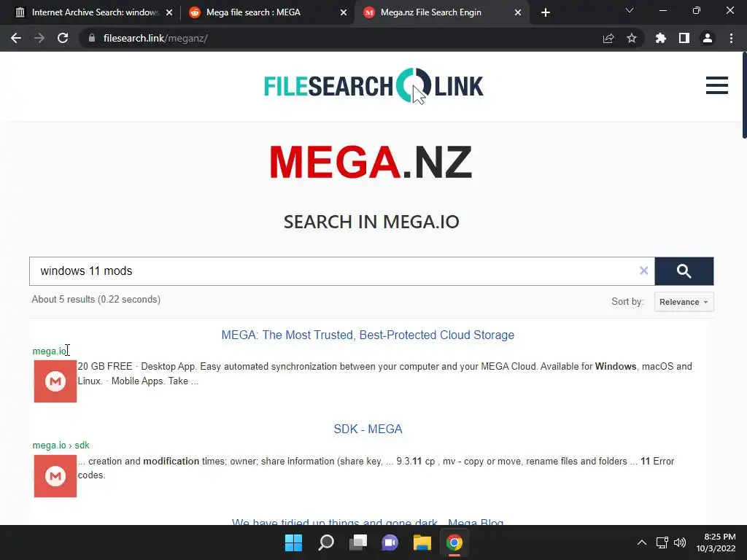Expand the Relevance sort dropdown
The image size is (747, 560).
[684, 302]
